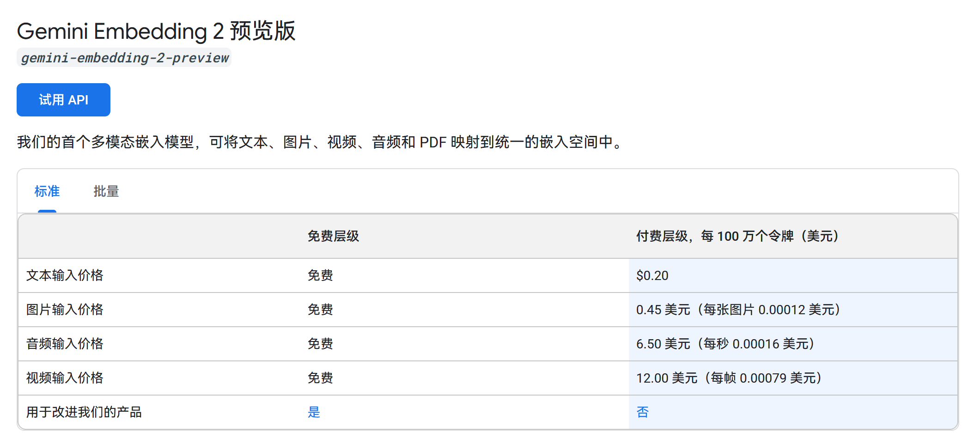The height and width of the screenshot is (445, 980).
Task: Click the 音频输入价格 row label
Action: pyautogui.click(x=65, y=344)
